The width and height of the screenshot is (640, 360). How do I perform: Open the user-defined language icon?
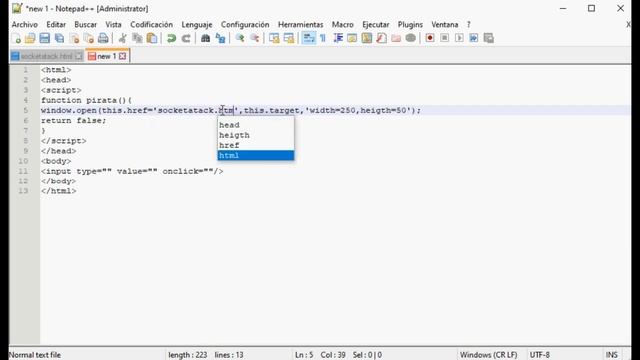click(x=352, y=38)
